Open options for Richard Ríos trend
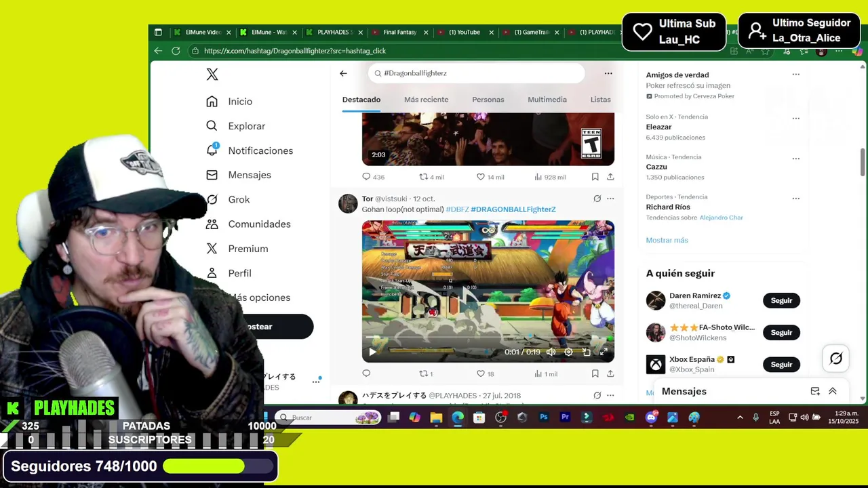The height and width of the screenshot is (488, 868). 796,199
